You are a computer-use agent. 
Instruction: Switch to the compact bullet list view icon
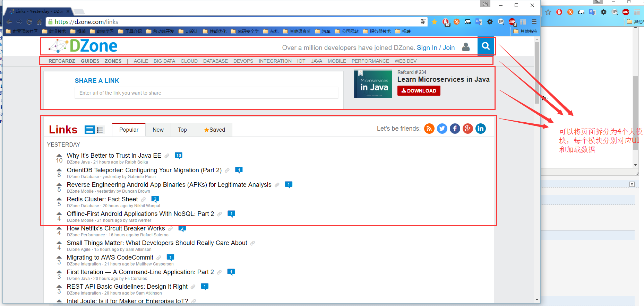(x=100, y=130)
